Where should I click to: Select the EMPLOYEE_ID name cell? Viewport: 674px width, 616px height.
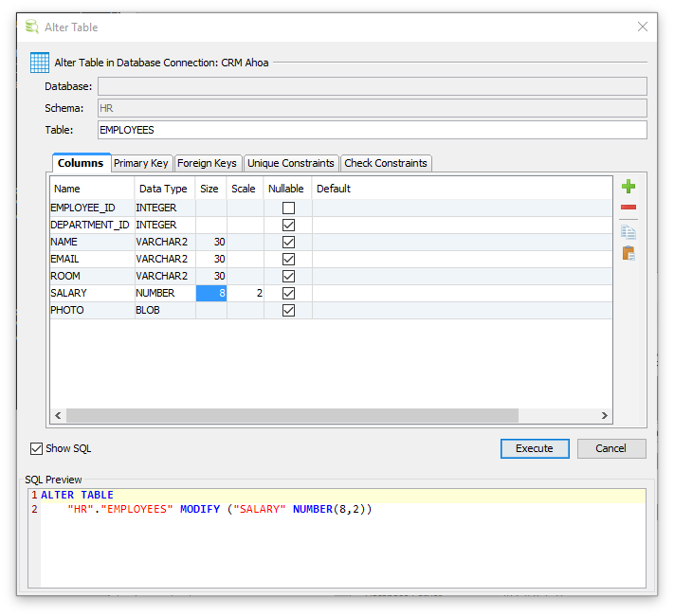(x=92, y=208)
